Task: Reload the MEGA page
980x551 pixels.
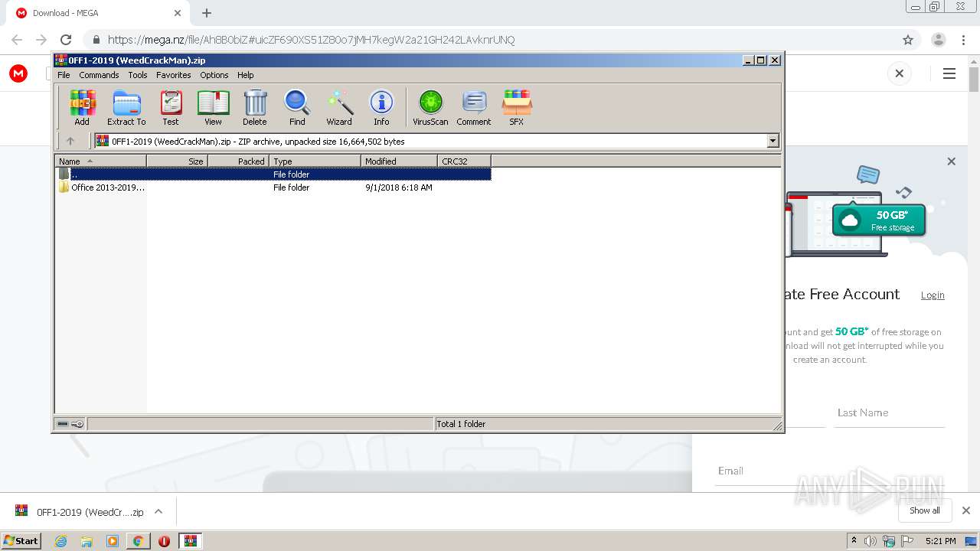Action: [x=66, y=40]
